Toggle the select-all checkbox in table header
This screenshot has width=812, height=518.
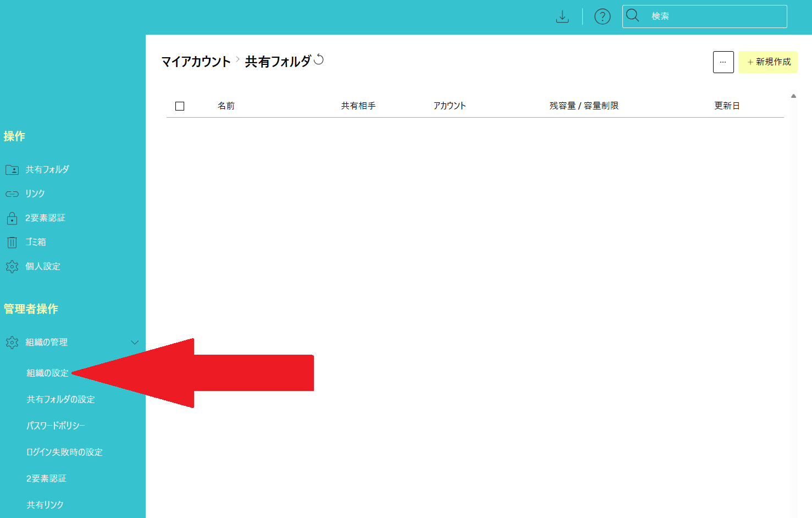pyautogui.click(x=180, y=106)
